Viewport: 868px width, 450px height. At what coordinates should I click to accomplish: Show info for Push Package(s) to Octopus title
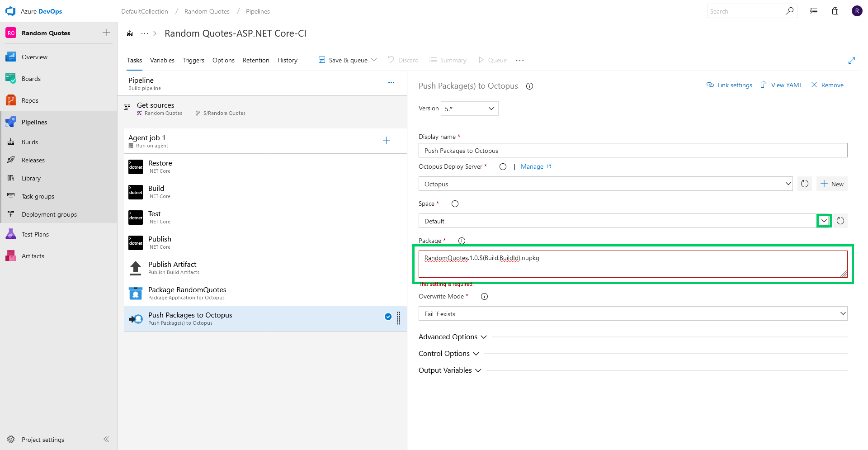tap(529, 86)
